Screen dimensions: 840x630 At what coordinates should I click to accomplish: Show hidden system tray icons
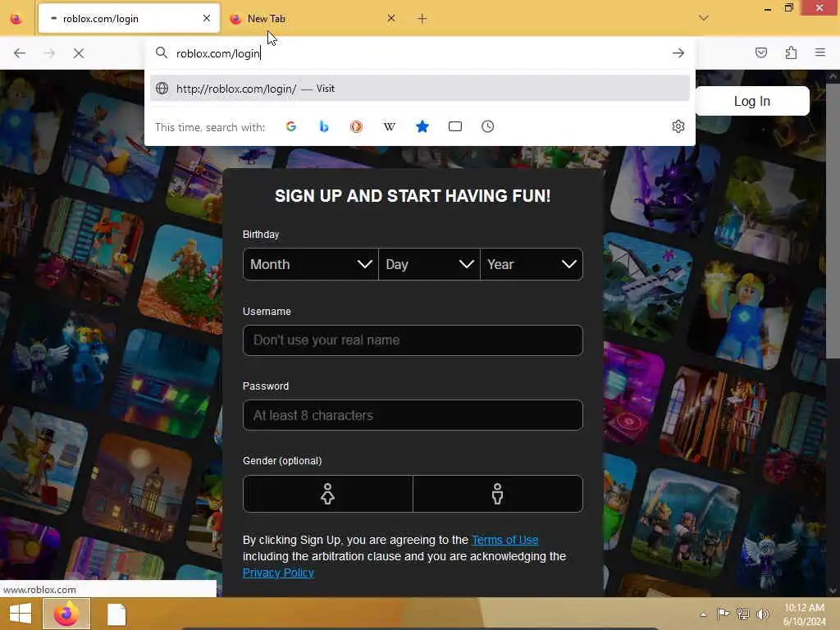[703, 614]
